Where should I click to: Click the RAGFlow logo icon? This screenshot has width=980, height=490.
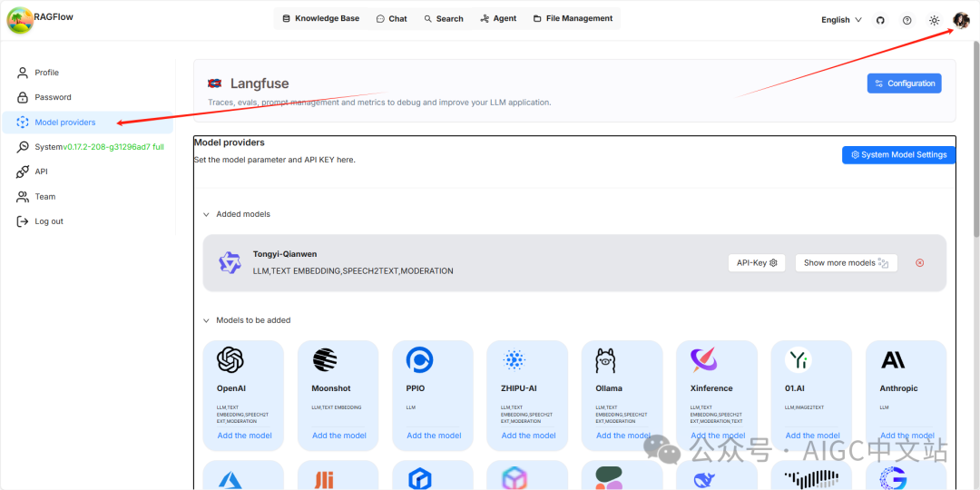click(x=20, y=20)
